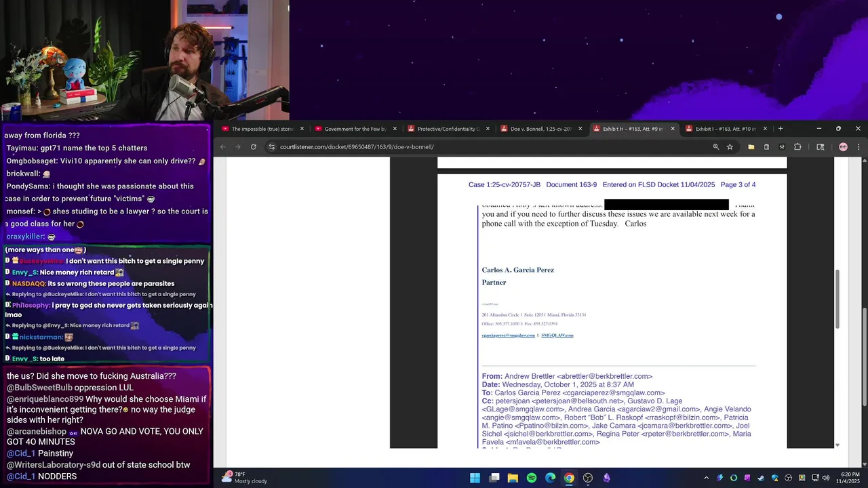Click the browser forward arrow
This screenshot has width=868, height=488.
pos(238,147)
